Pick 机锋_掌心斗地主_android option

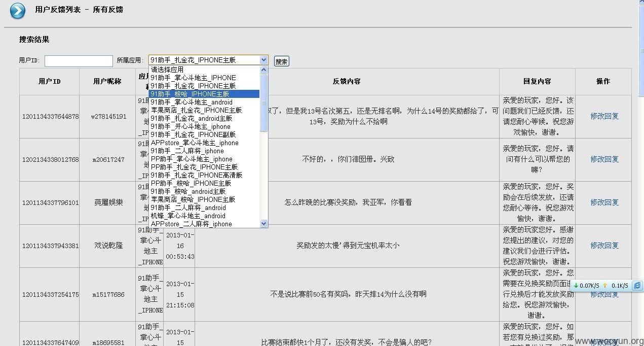point(204,216)
